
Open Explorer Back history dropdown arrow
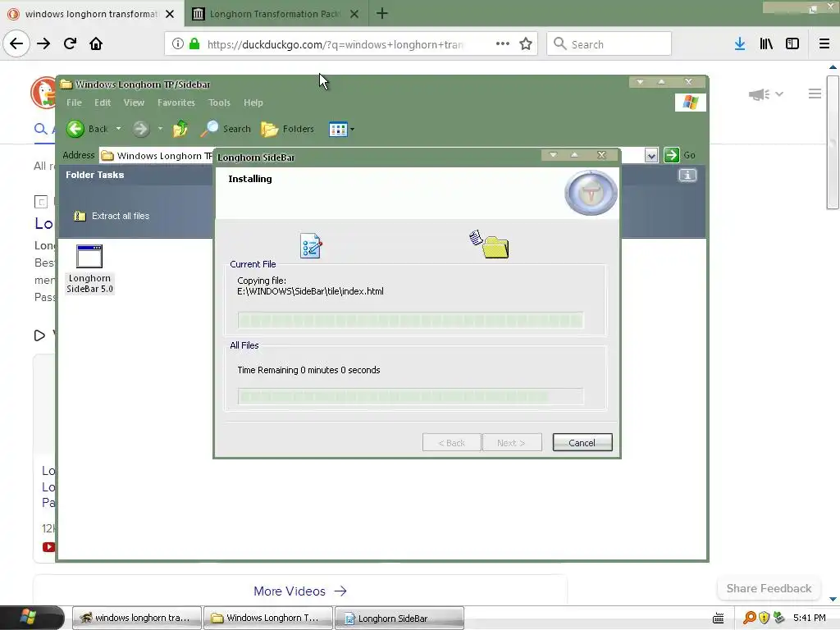click(x=118, y=129)
